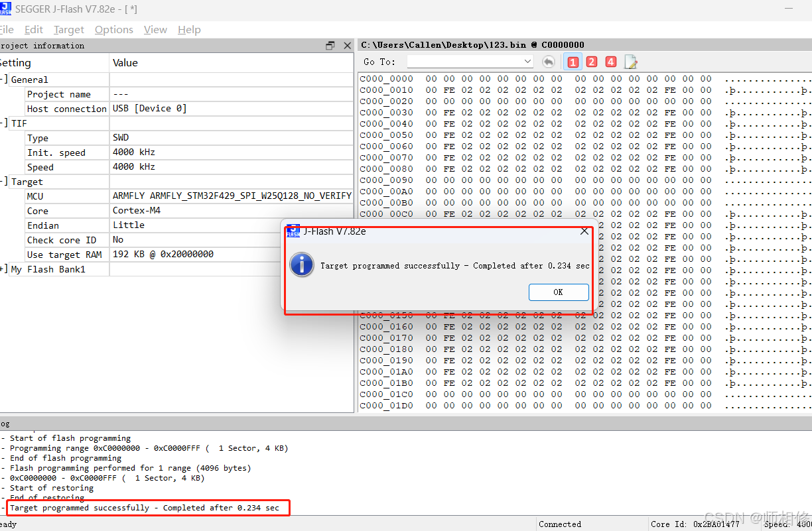Click hex address C000_0010

pyautogui.click(x=387, y=89)
